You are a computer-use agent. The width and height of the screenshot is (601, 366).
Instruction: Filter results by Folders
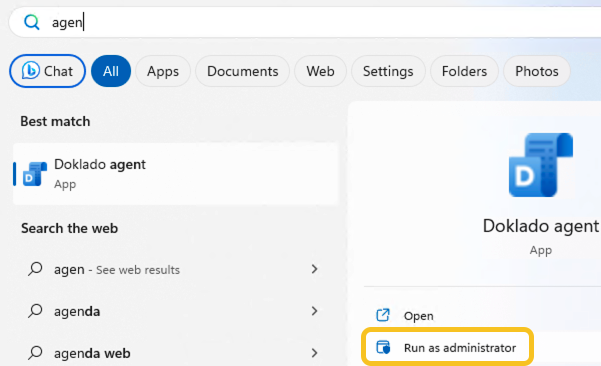coord(464,71)
